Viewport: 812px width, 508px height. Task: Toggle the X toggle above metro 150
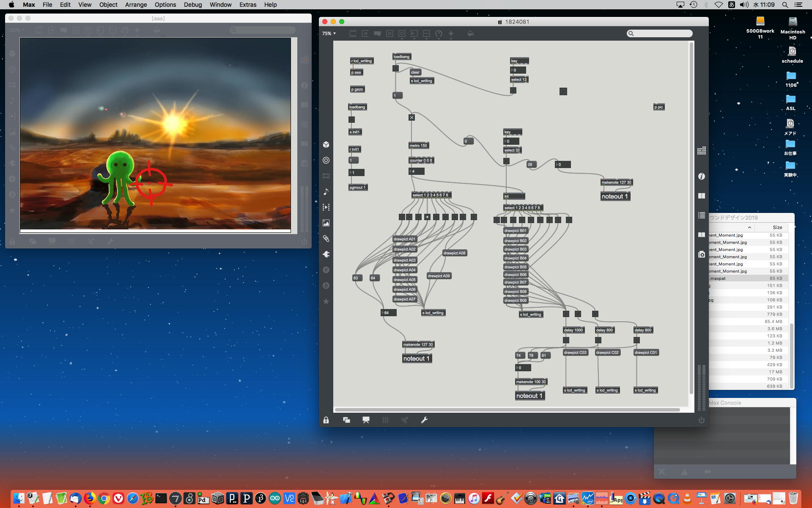pos(411,118)
